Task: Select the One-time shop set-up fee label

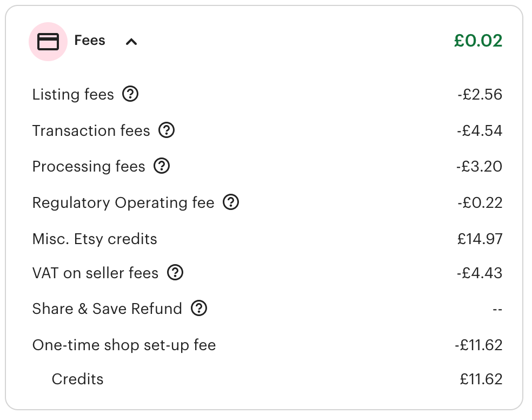Action: tap(124, 345)
